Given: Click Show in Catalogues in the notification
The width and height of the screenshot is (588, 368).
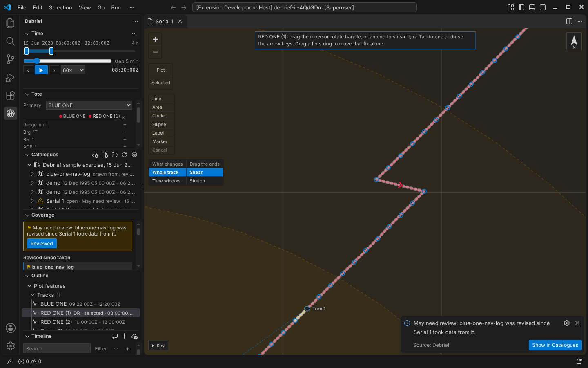Looking at the screenshot, I should [555, 345].
